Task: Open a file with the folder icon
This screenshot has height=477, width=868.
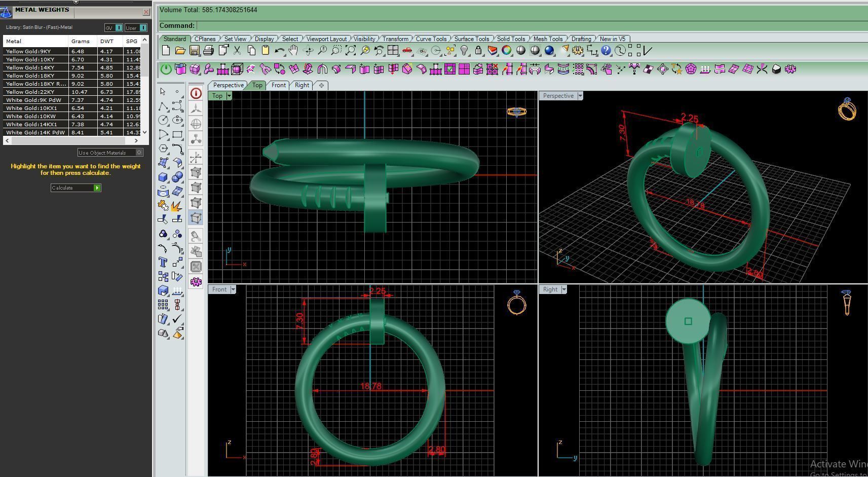Action: pyautogui.click(x=180, y=50)
